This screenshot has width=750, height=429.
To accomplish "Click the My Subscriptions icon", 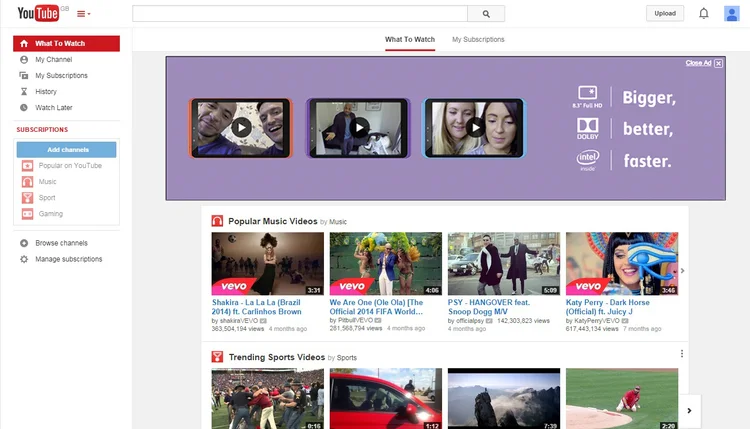I will [23, 76].
